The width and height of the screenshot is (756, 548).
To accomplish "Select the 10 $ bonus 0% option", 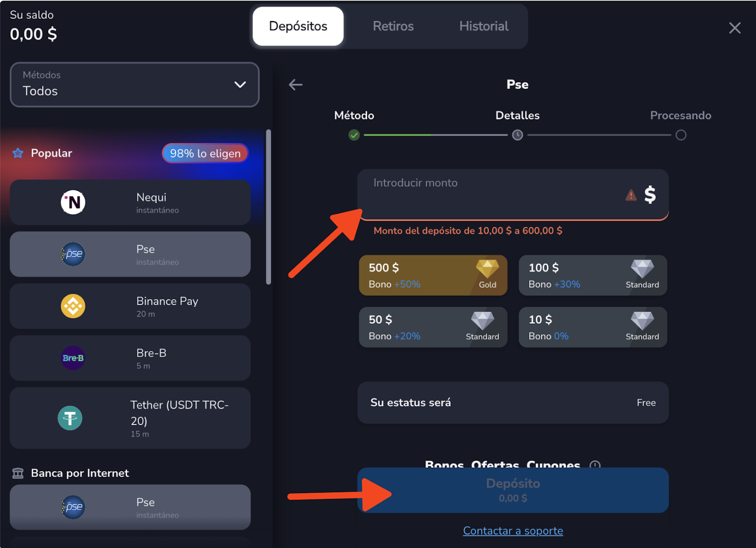I will [593, 327].
